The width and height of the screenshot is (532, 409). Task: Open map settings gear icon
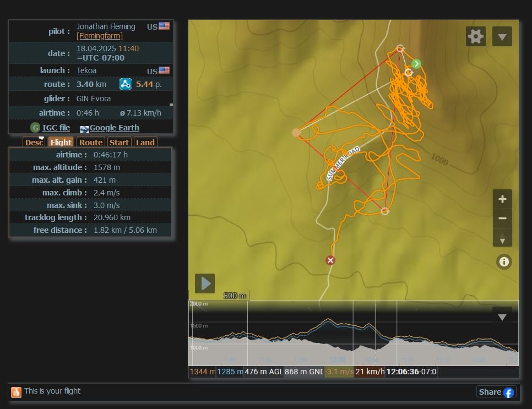[x=476, y=36]
